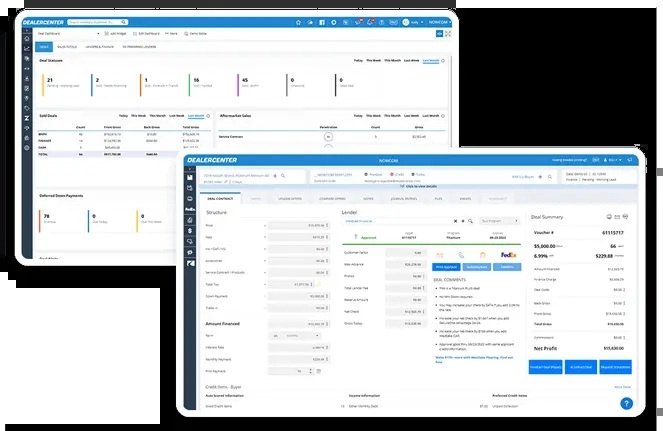Click the eContract Deal button
Viewport: 663px width, 431px height.
(581, 367)
